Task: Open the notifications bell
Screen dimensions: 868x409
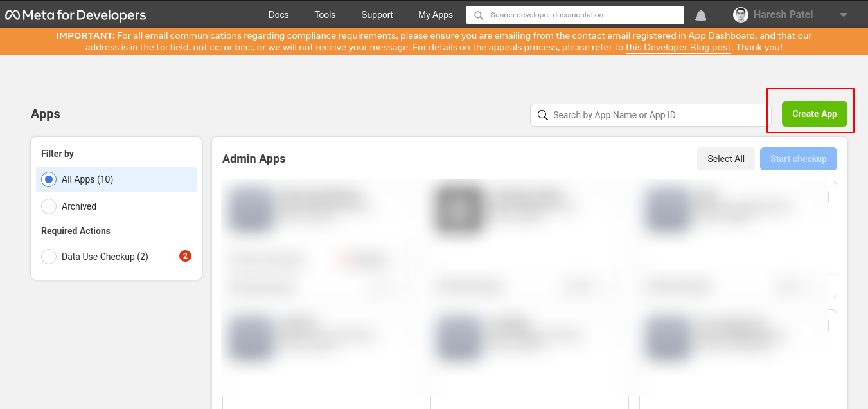Action: [x=701, y=15]
